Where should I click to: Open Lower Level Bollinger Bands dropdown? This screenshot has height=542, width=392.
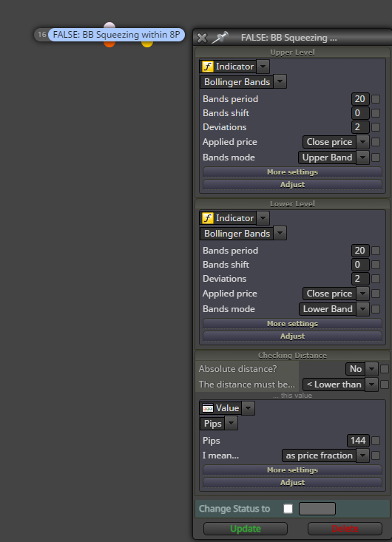tap(280, 234)
